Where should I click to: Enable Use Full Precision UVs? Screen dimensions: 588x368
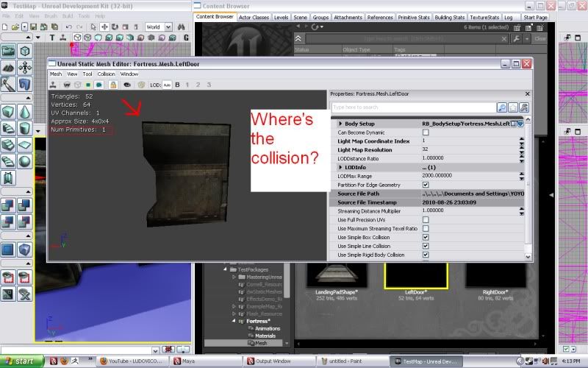[426, 219]
